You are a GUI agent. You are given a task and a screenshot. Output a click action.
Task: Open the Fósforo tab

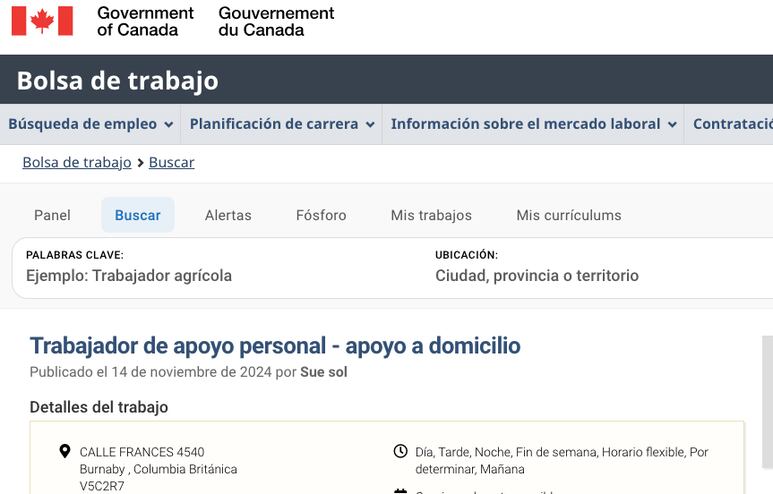[x=321, y=215]
